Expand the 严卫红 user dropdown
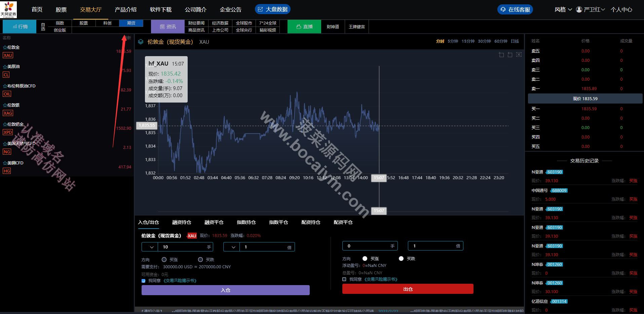This screenshot has width=644, height=314. point(594,9)
